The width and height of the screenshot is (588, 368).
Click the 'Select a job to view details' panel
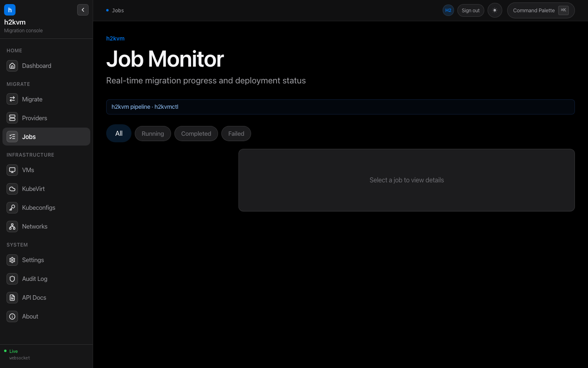click(x=407, y=180)
